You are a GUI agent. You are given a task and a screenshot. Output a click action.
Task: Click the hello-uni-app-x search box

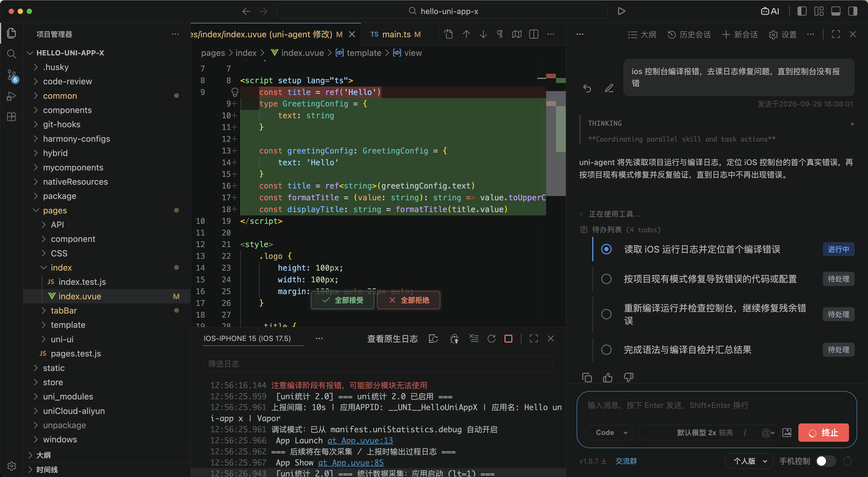coord(442,11)
